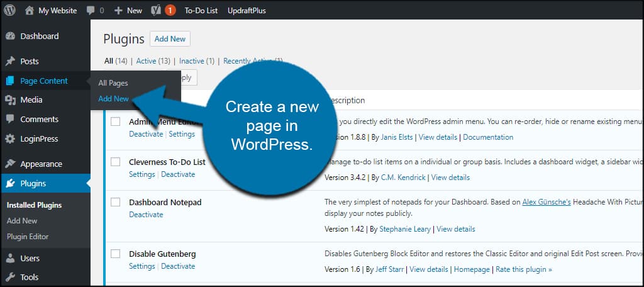The height and width of the screenshot is (287, 644).
Task: Tick the Disable Gutenberg plugin checkbox
Action: 116,253
